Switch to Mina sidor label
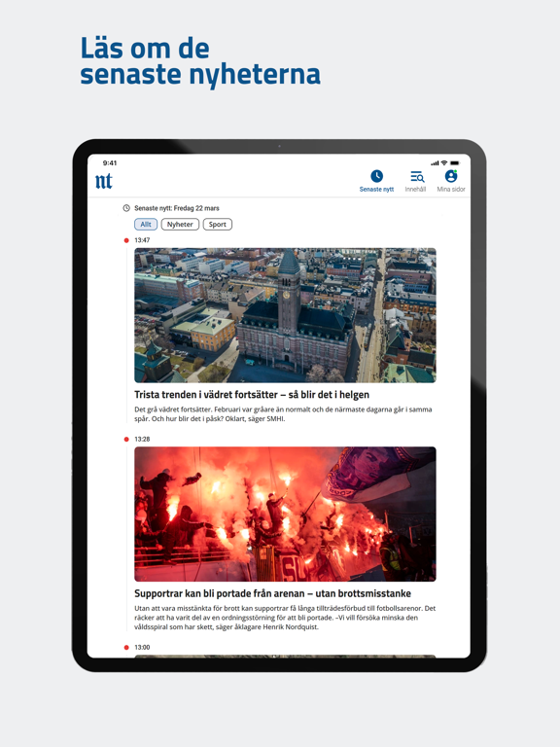This screenshot has width=560, height=747. click(451, 189)
